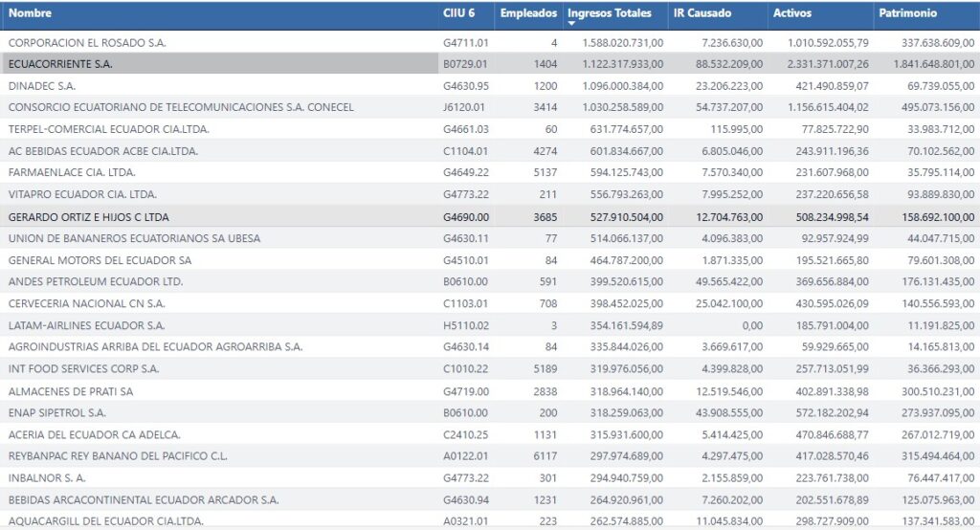Sort by the Empleados column header
Viewport: 980px width, 530px height.
[x=528, y=13]
